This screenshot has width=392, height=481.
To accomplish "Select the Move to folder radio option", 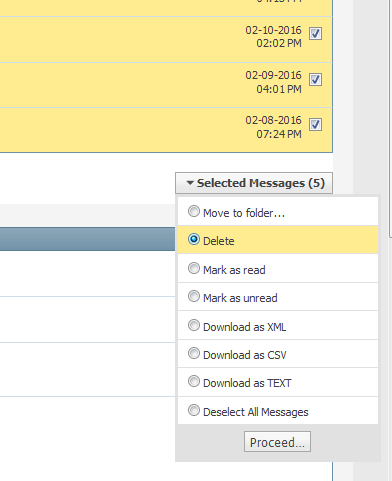I will tap(194, 211).
